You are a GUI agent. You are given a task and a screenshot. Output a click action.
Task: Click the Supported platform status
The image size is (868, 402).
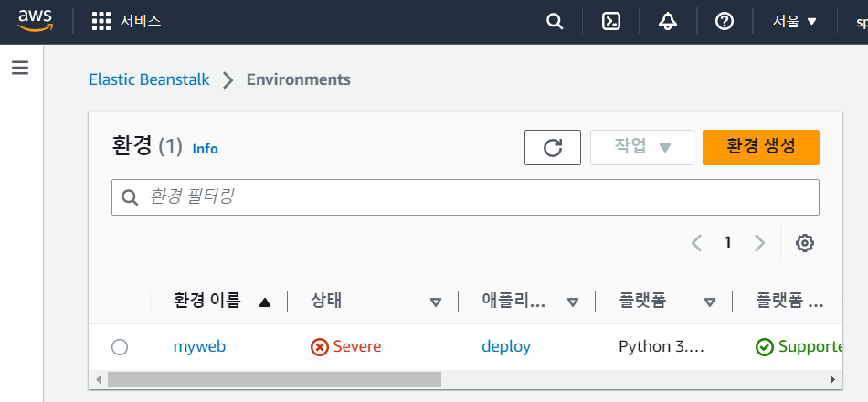(x=799, y=346)
